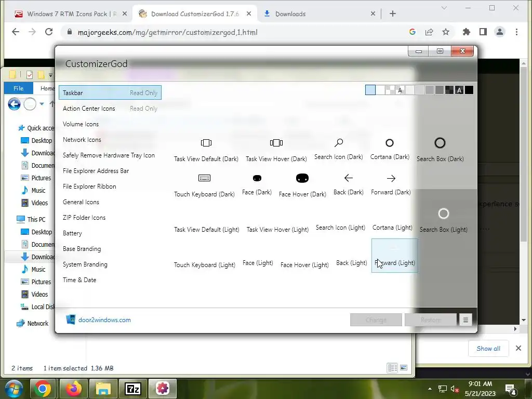Select the Search Box (Dark) icon
The image size is (532, 399).
click(x=440, y=143)
